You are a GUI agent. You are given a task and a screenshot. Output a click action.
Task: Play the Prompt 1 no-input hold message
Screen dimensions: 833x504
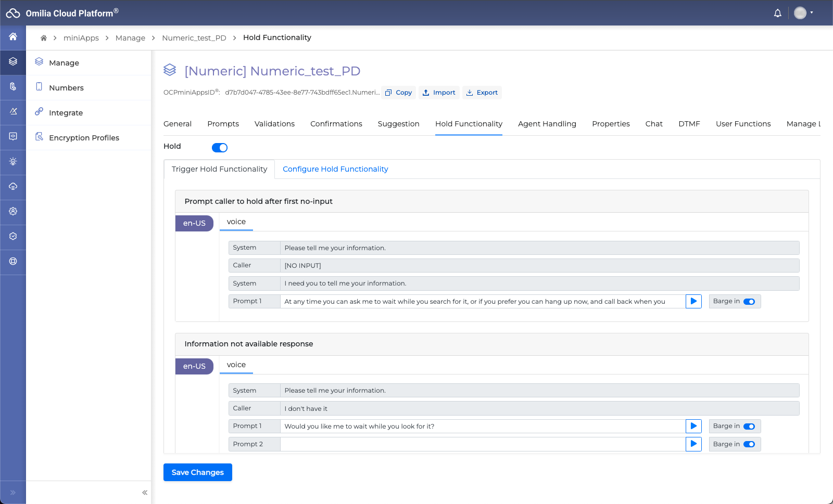tap(693, 301)
